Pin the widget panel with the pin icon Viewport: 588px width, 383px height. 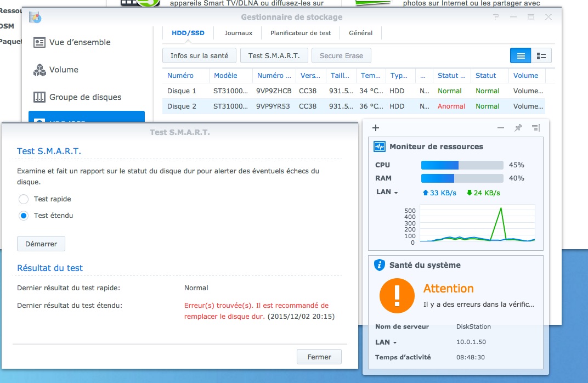pyautogui.click(x=518, y=128)
